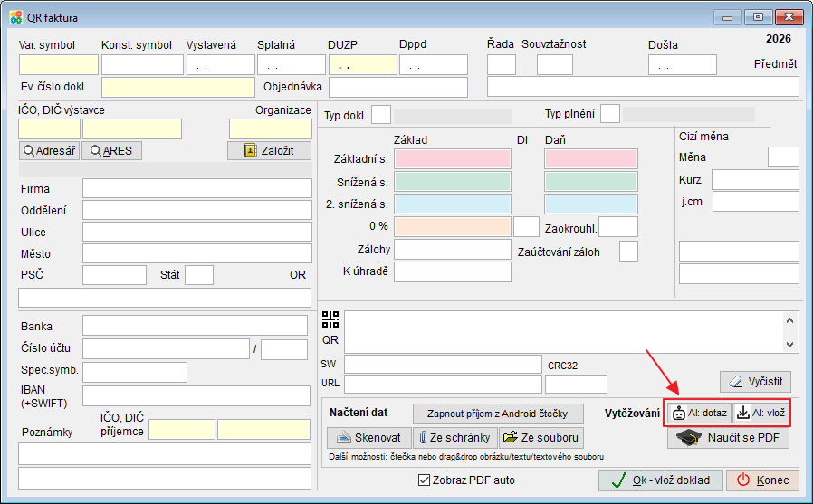Click the Číslo účtu field
The width and height of the screenshot is (813, 504).
[x=166, y=349]
